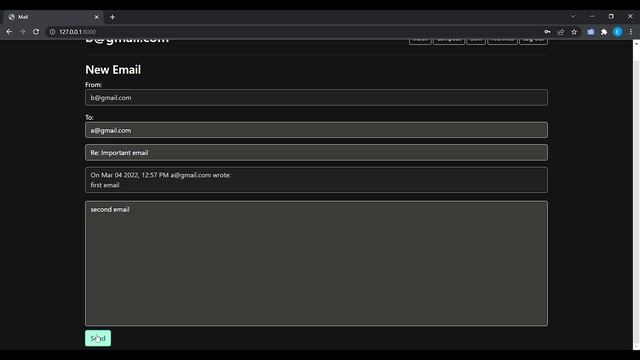The height and width of the screenshot is (360, 640).
Task: Click the To field a@gmail.com
Action: [x=316, y=130]
